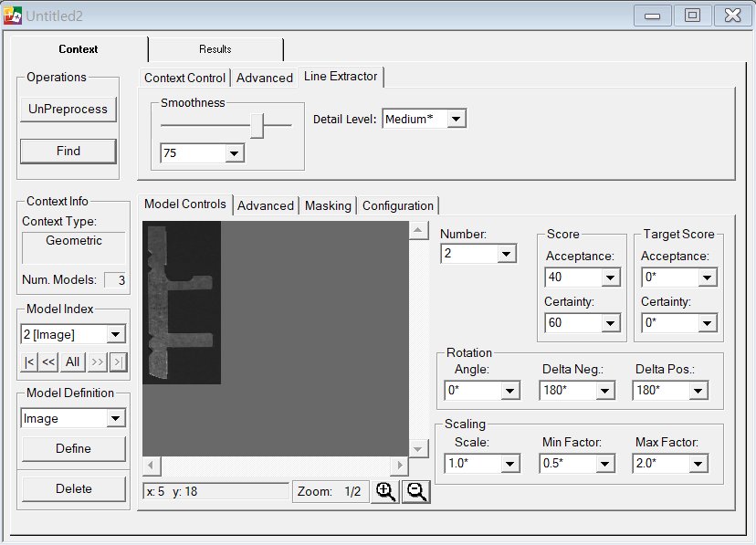
Task: Open the Number dropdown showing 2
Action: pyautogui.click(x=506, y=254)
